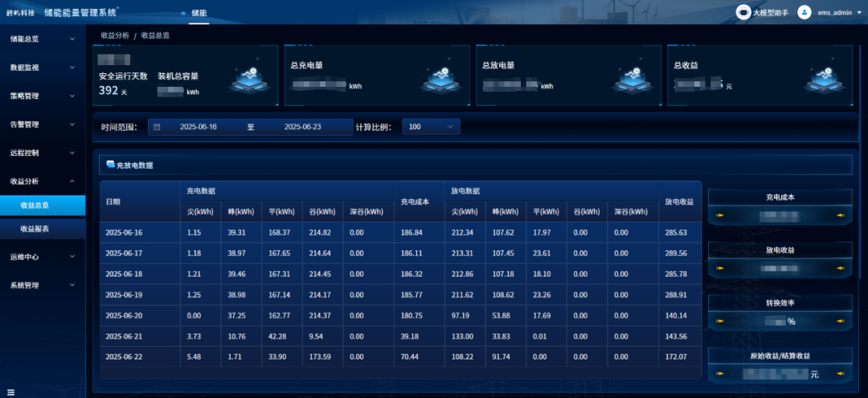868x398 pixels.
Task: Collapse the 收益分析 sidebar menu
Action: (x=43, y=181)
